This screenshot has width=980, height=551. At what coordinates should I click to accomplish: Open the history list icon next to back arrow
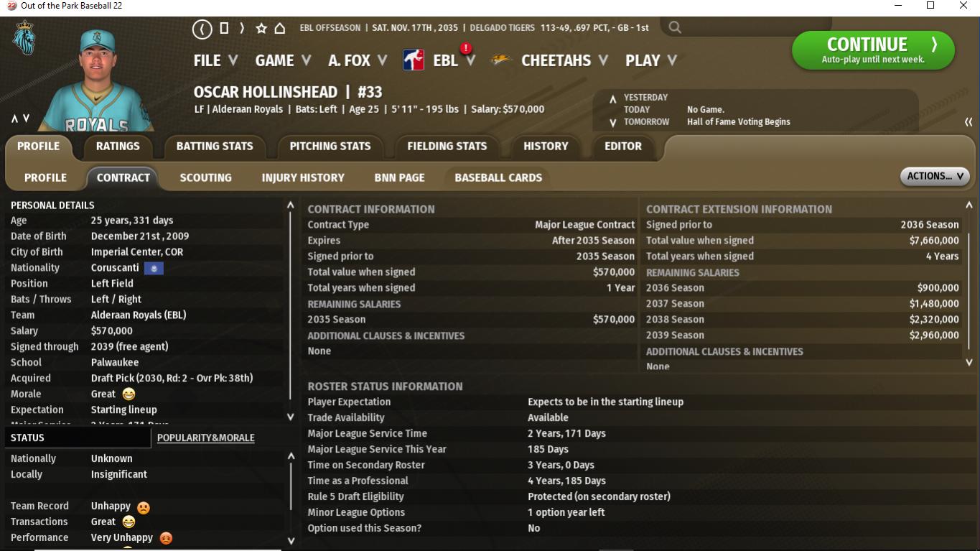(x=224, y=29)
